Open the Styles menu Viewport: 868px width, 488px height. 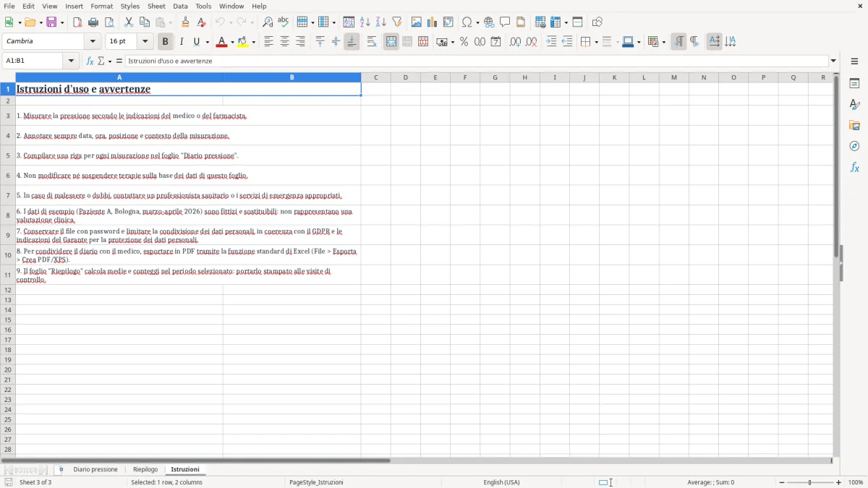point(130,6)
